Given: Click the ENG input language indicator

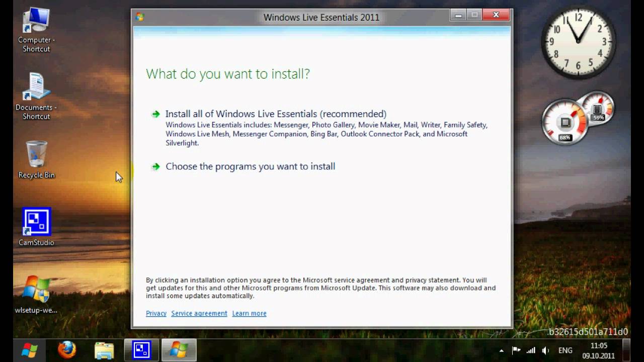Looking at the screenshot, I should click(566, 350).
